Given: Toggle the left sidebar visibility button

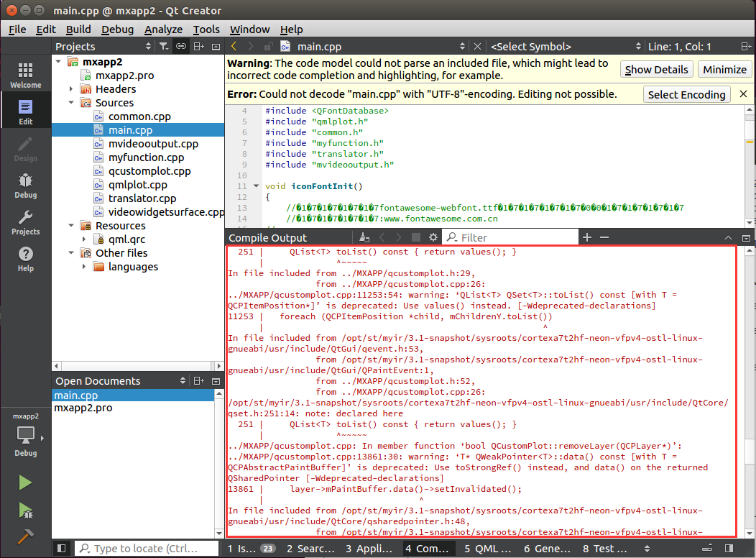Looking at the screenshot, I should 62,549.
